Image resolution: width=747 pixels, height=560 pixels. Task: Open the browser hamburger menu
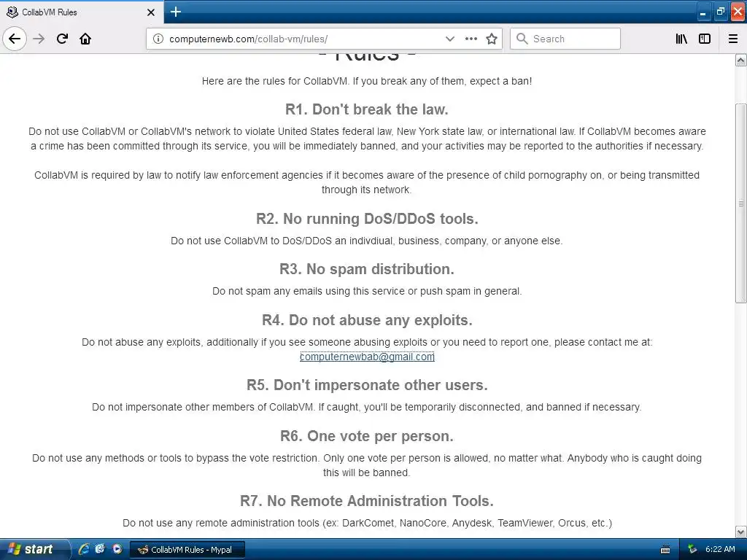733,39
